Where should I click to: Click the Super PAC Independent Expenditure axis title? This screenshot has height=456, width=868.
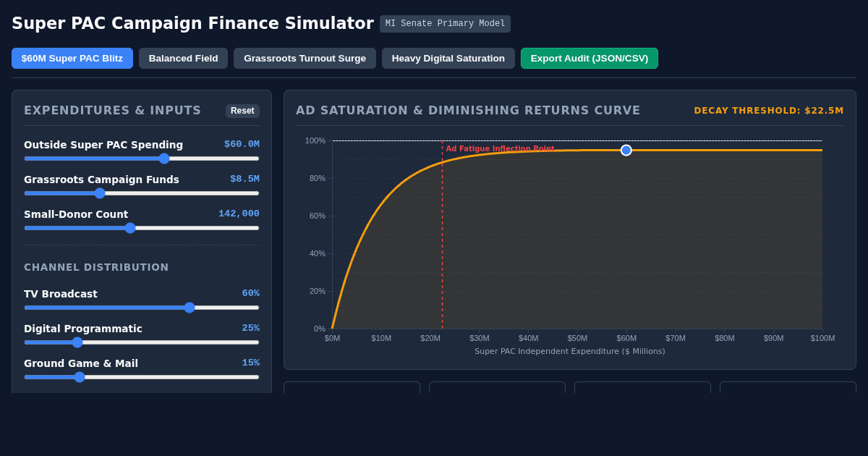pyautogui.click(x=570, y=352)
